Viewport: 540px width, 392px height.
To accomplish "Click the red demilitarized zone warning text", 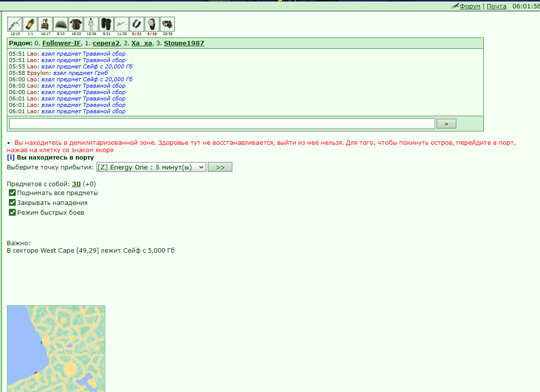I will [x=261, y=146].
